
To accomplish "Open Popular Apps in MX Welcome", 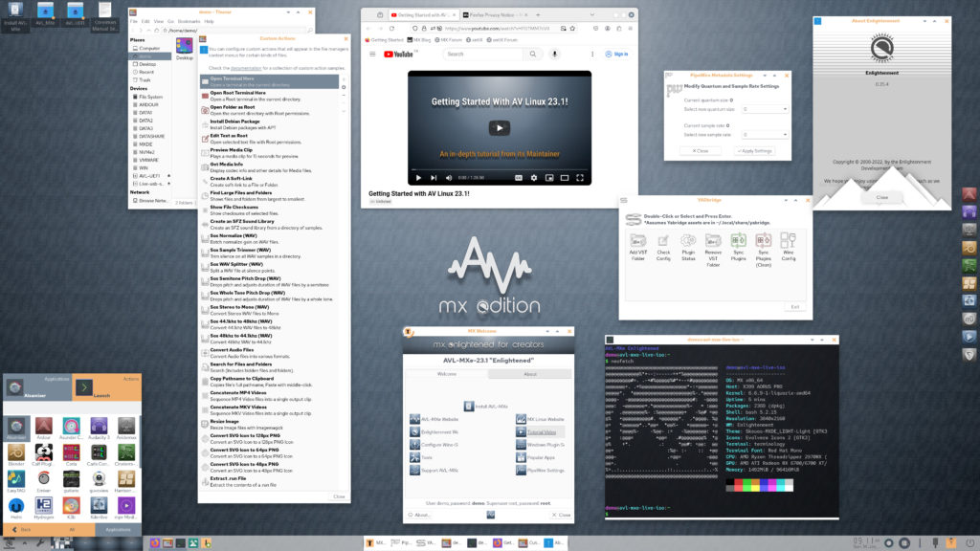I will point(536,457).
